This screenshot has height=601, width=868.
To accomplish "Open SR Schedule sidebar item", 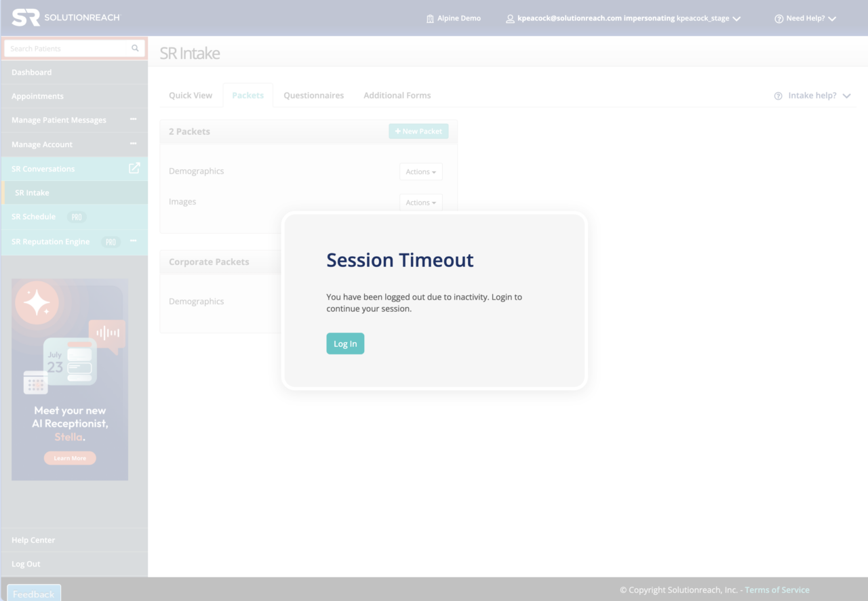I will click(x=74, y=217).
